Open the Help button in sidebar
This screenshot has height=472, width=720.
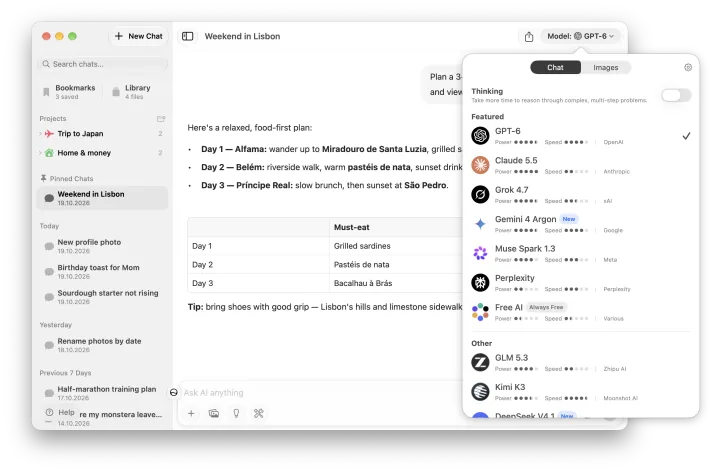tap(60, 412)
